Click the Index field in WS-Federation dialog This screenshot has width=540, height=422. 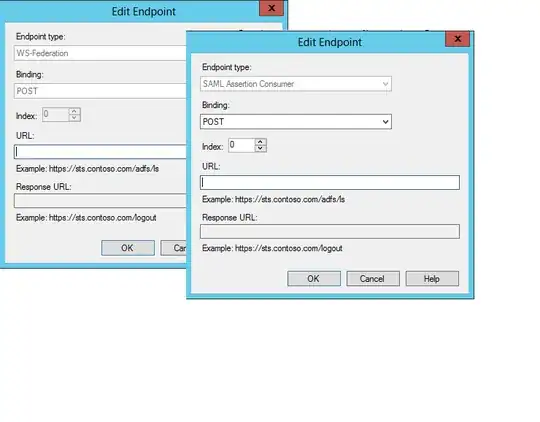tap(56, 115)
